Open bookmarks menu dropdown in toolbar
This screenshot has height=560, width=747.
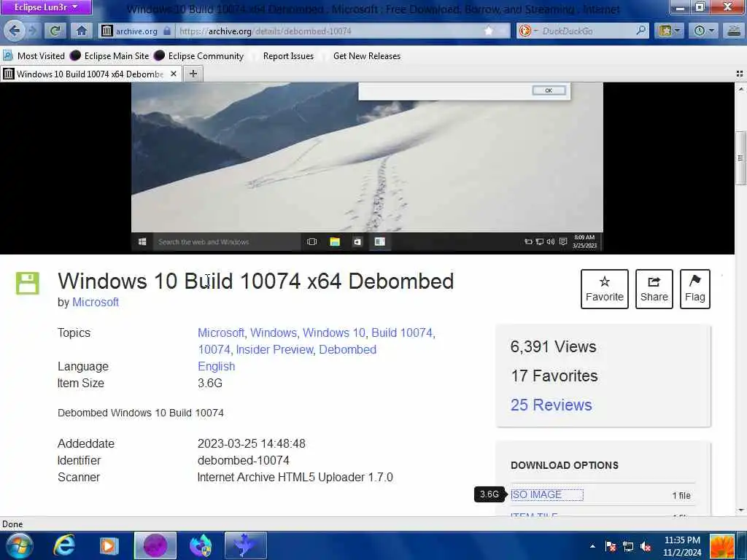click(669, 31)
